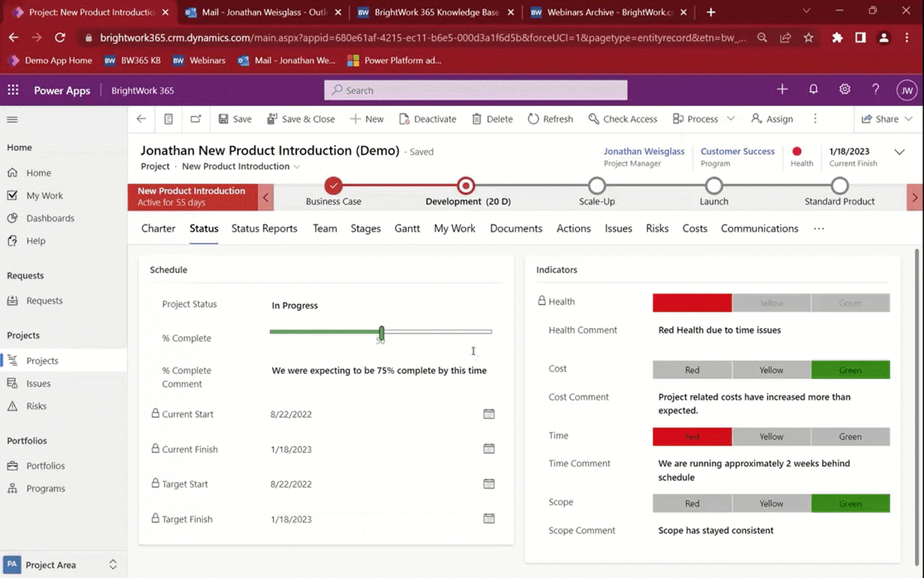The image size is (924, 578).
Task: Set Time indicator to Green
Action: coord(850,437)
